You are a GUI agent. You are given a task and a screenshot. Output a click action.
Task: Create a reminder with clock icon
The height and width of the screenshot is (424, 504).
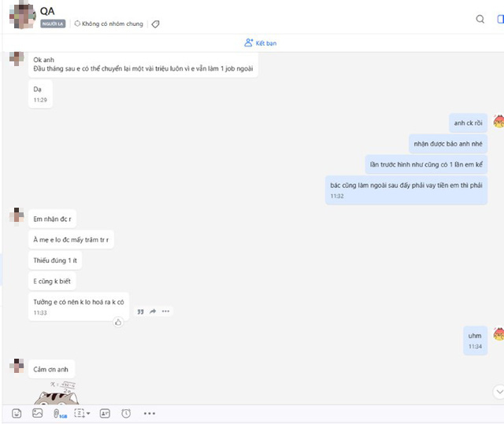tap(126, 414)
